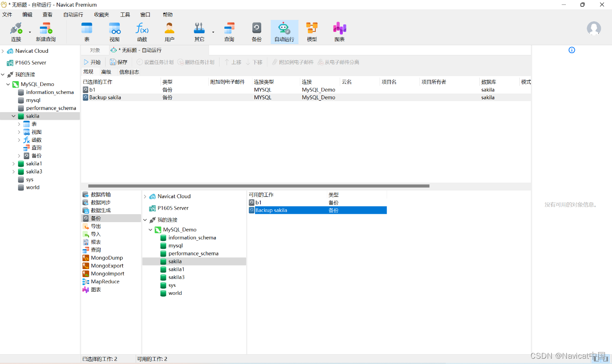
Task: Select the 表 (Table) icon in the main toolbar
Action: (87, 32)
